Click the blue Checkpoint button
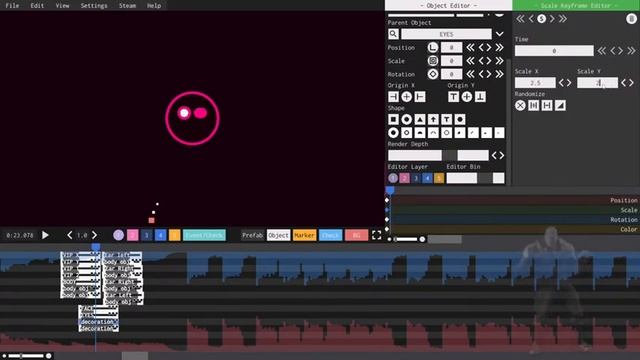 tap(330, 235)
